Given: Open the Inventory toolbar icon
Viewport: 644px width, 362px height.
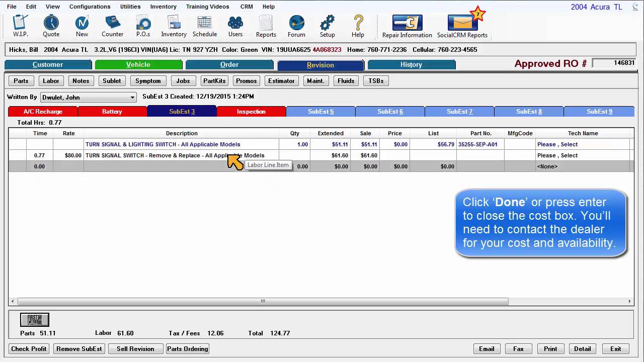Looking at the screenshot, I should point(174,26).
